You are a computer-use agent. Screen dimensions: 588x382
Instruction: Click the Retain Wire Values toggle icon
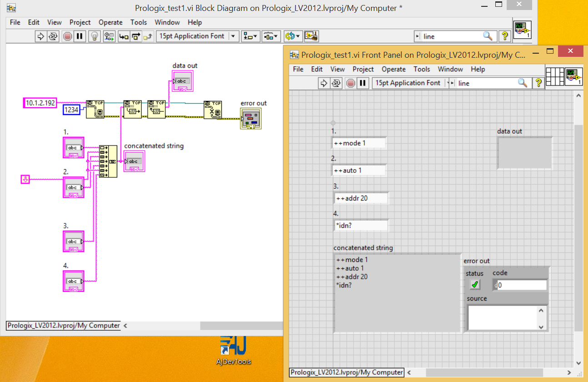[109, 36]
